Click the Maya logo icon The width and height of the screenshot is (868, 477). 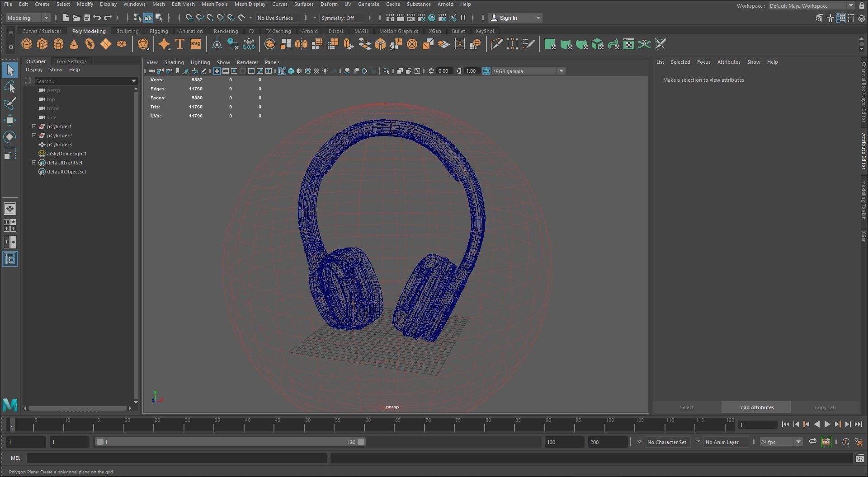pyautogui.click(x=10, y=405)
